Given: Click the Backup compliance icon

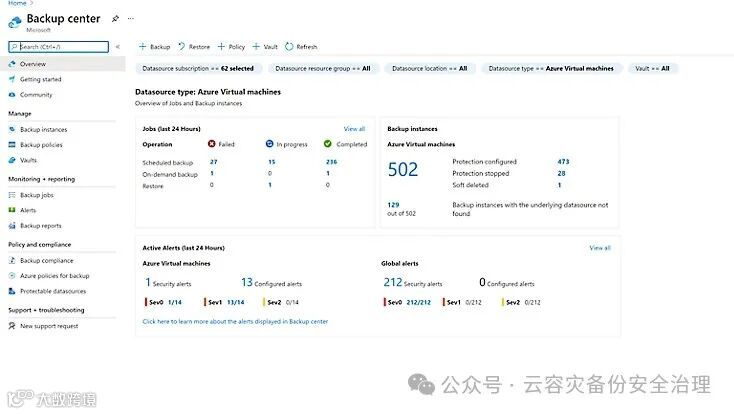Looking at the screenshot, I should click(12, 260).
